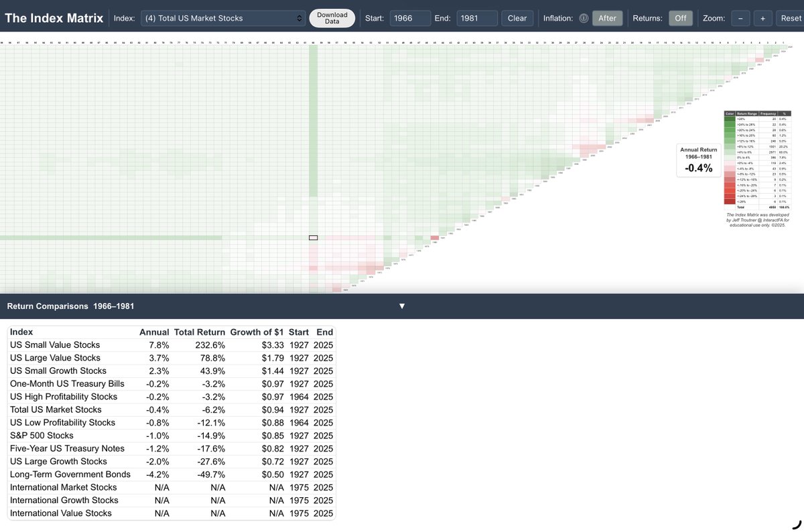The width and height of the screenshot is (804, 532).
Task: Focus the Start year field
Action: [409, 18]
